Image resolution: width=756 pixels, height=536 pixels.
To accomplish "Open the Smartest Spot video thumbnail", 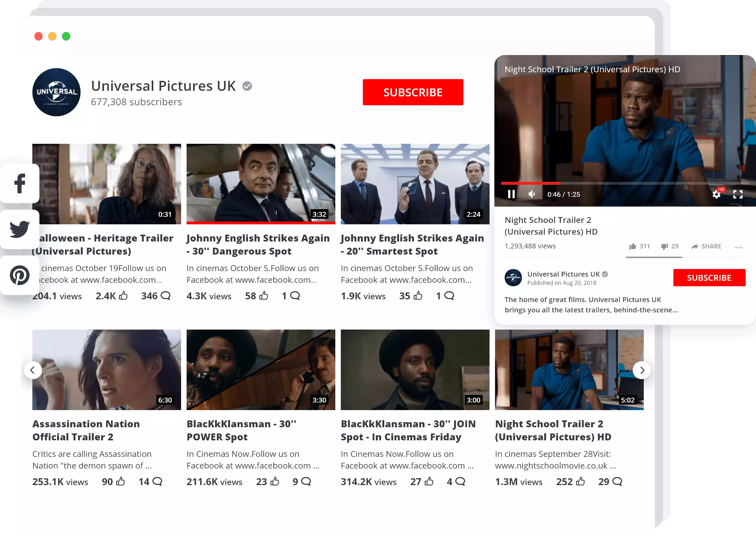I will pos(415,184).
